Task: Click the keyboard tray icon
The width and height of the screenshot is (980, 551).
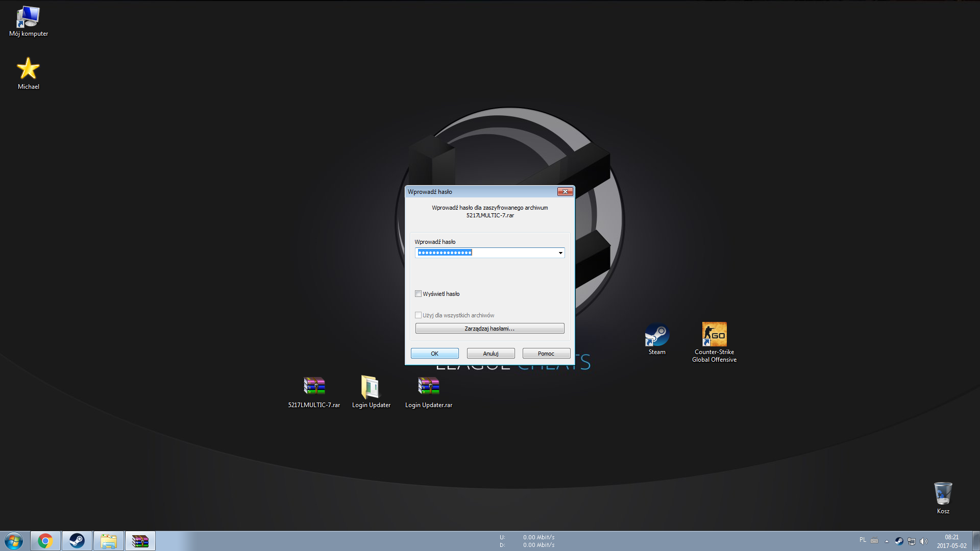Action: (x=874, y=541)
